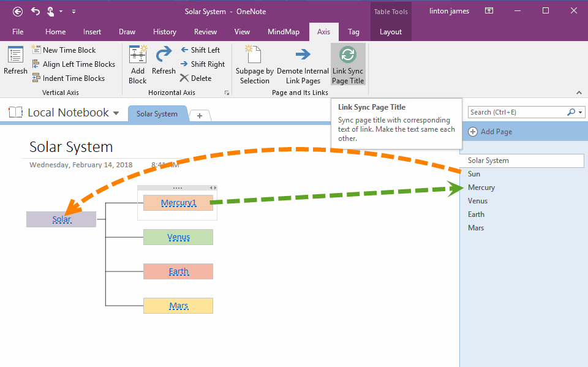Click New Time Block
The height and width of the screenshot is (367, 588).
[x=64, y=50]
